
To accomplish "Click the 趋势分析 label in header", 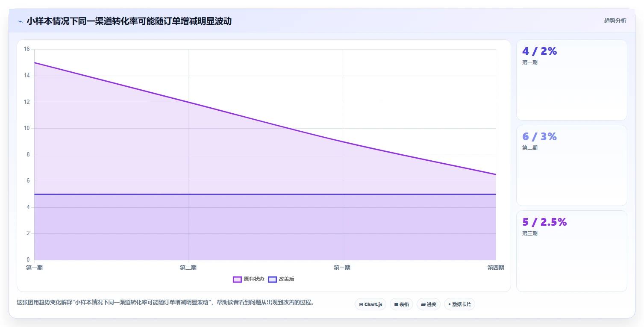I will [615, 21].
